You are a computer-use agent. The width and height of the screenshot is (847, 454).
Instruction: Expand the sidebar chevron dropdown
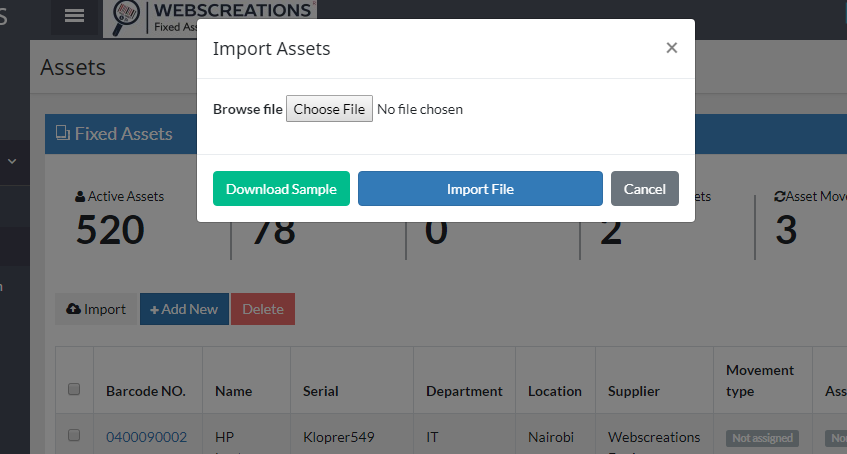click(x=12, y=161)
